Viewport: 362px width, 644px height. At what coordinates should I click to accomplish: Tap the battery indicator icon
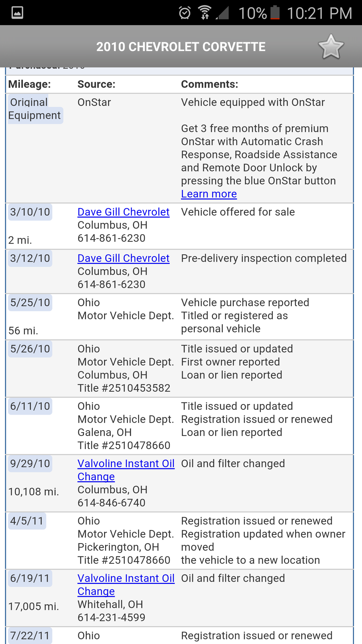pyautogui.click(x=275, y=13)
